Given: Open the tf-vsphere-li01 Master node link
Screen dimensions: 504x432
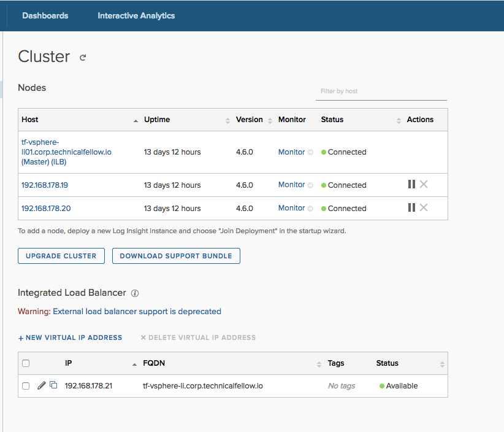Looking at the screenshot, I should tap(67, 152).
